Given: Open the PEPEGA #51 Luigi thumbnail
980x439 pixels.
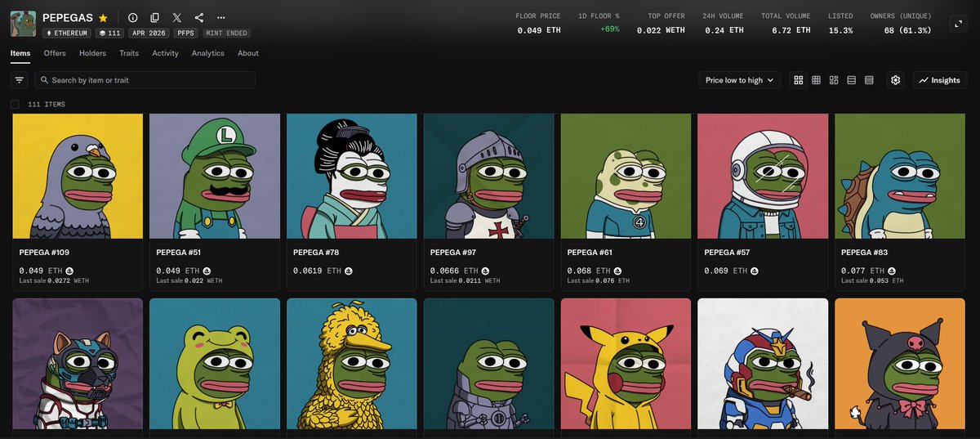Looking at the screenshot, I should [215, 176].
